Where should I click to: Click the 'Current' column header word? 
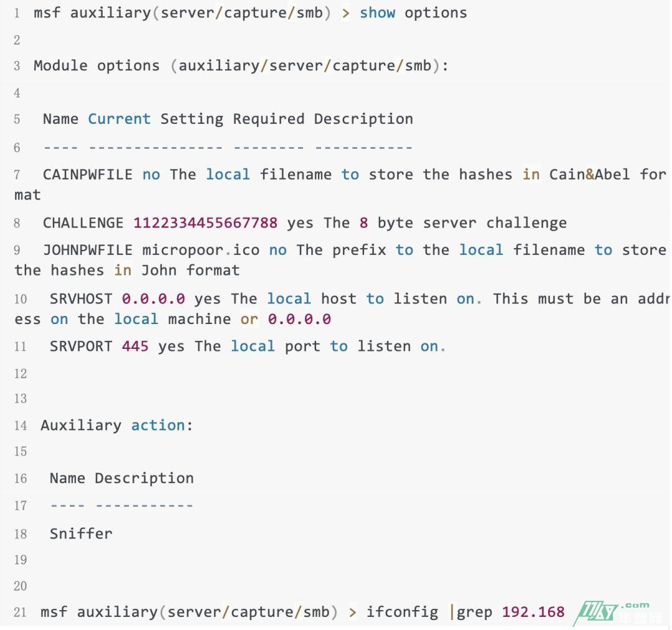(119, 119)
